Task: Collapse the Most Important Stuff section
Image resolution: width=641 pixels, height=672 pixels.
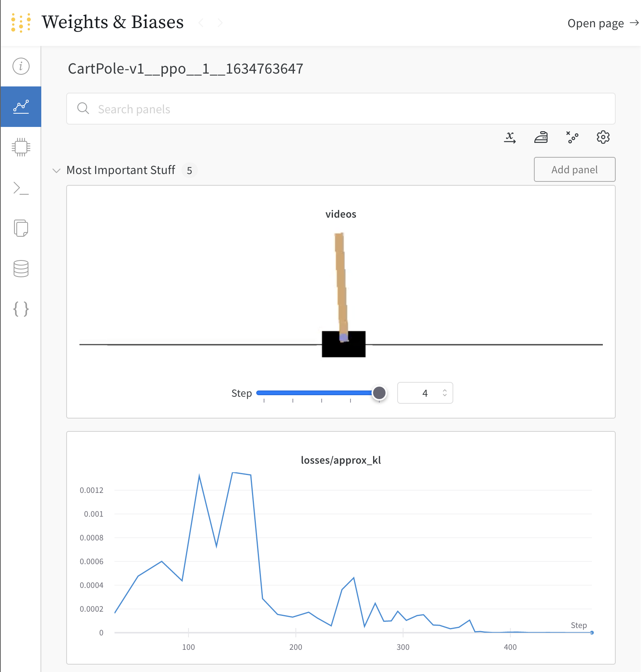Action: tap(56, 171)
